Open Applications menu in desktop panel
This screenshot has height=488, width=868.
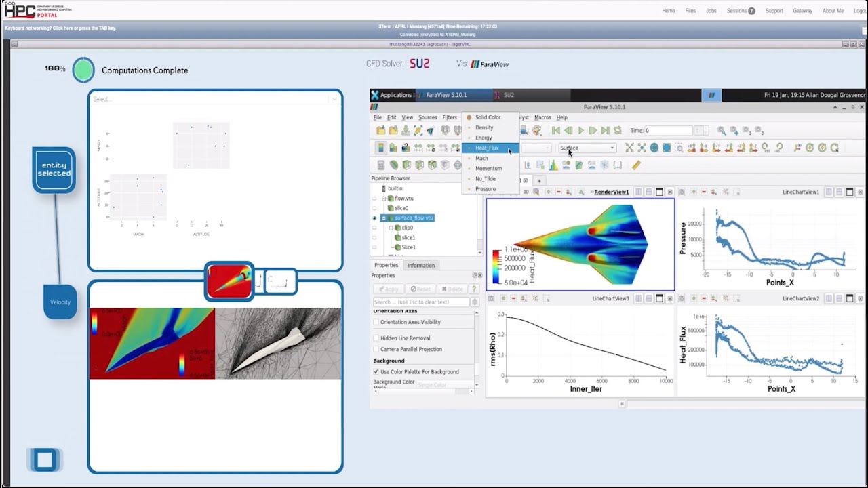[392, 95]
